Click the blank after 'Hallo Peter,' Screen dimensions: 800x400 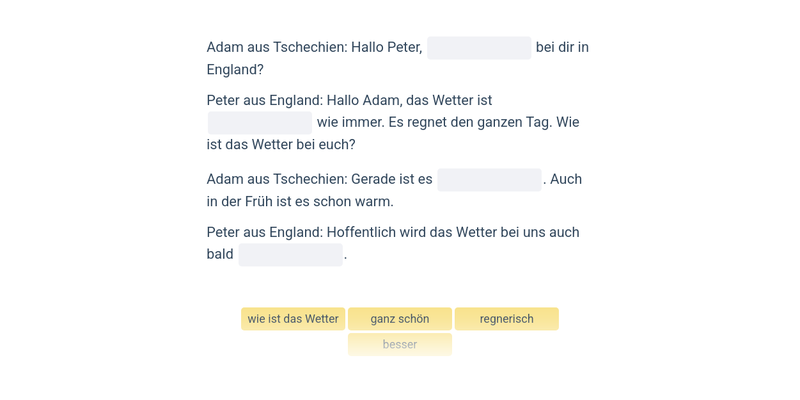coord(479,48)
